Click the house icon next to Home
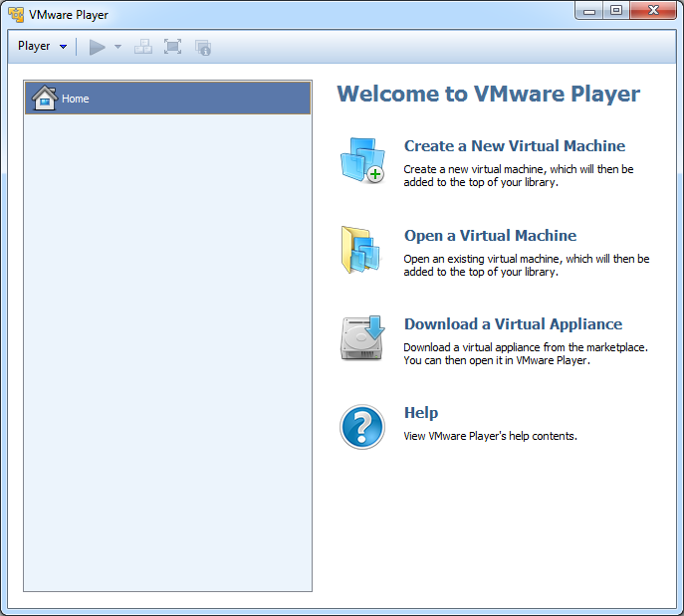The height and width of the screenshot is (616, 684). coord(44,98)
